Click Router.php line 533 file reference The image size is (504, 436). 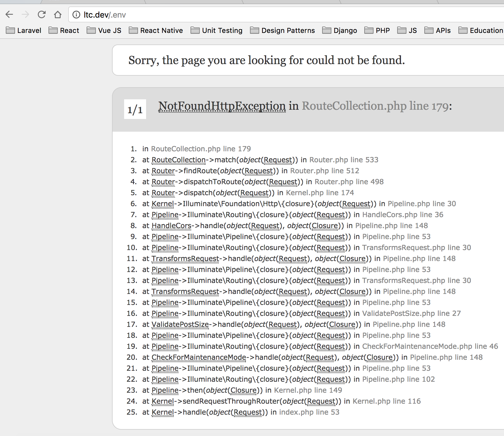(344, 160)
